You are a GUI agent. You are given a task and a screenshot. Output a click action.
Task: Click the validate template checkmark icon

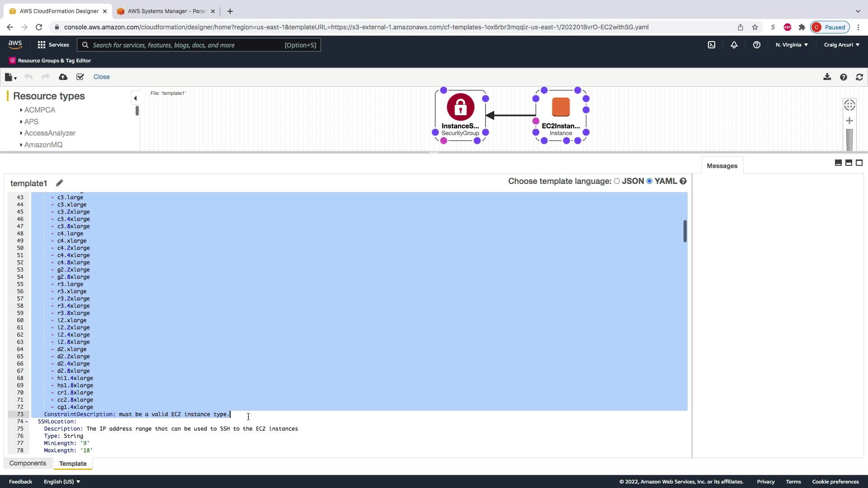[x=80, y=77]
